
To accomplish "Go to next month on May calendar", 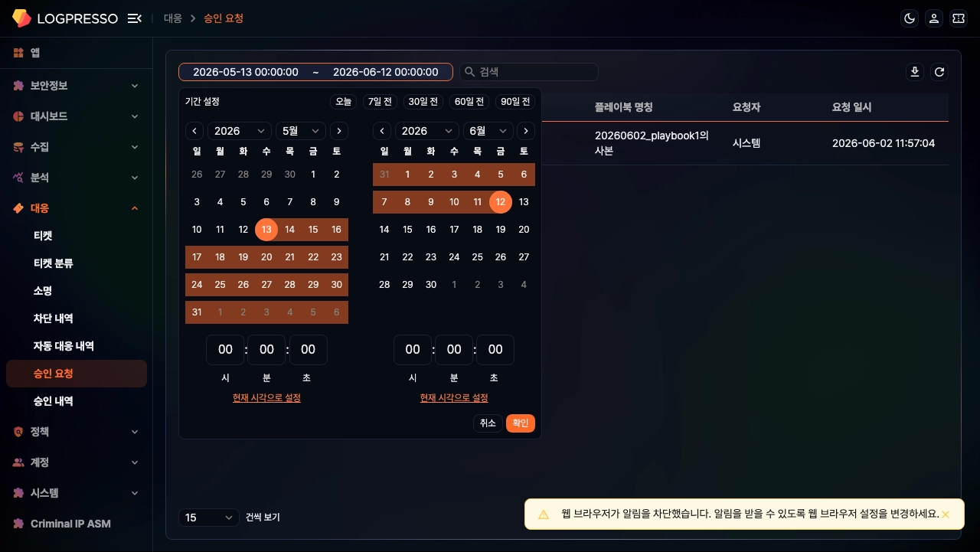I will (339, 131).
